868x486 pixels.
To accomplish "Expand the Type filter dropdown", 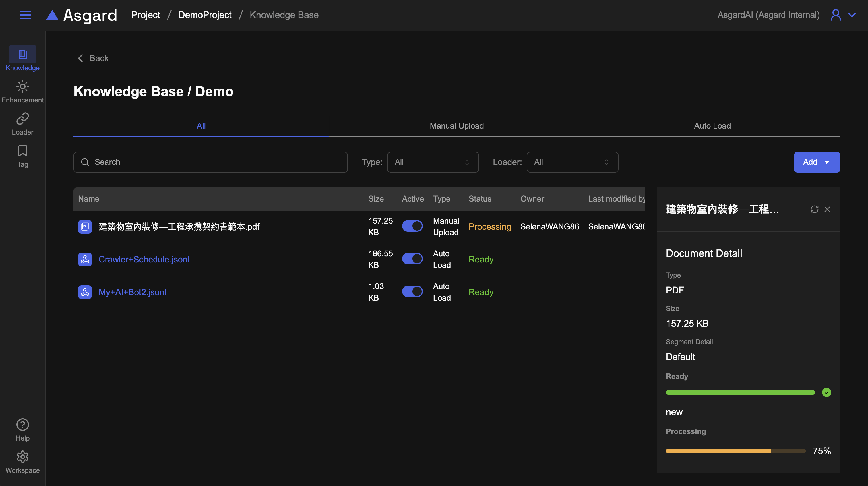I will [x=433, y=162].
